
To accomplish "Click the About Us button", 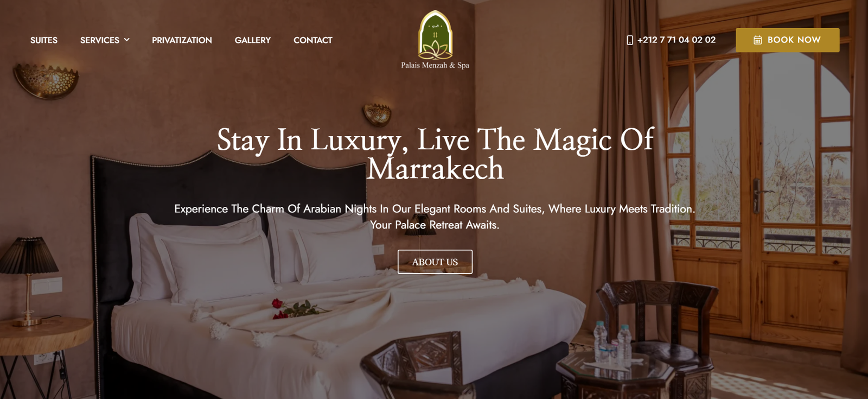I will (x=435, y=262).
